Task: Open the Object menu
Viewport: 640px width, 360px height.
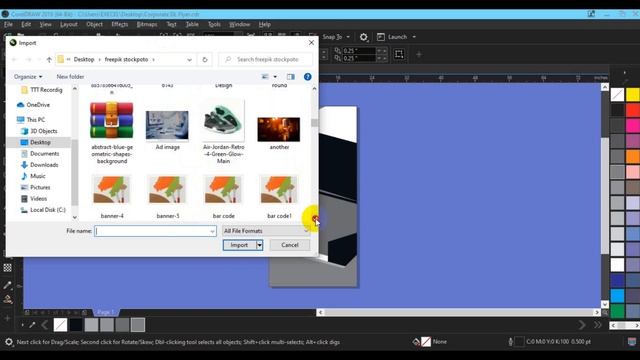Action: tap(94, 24)
